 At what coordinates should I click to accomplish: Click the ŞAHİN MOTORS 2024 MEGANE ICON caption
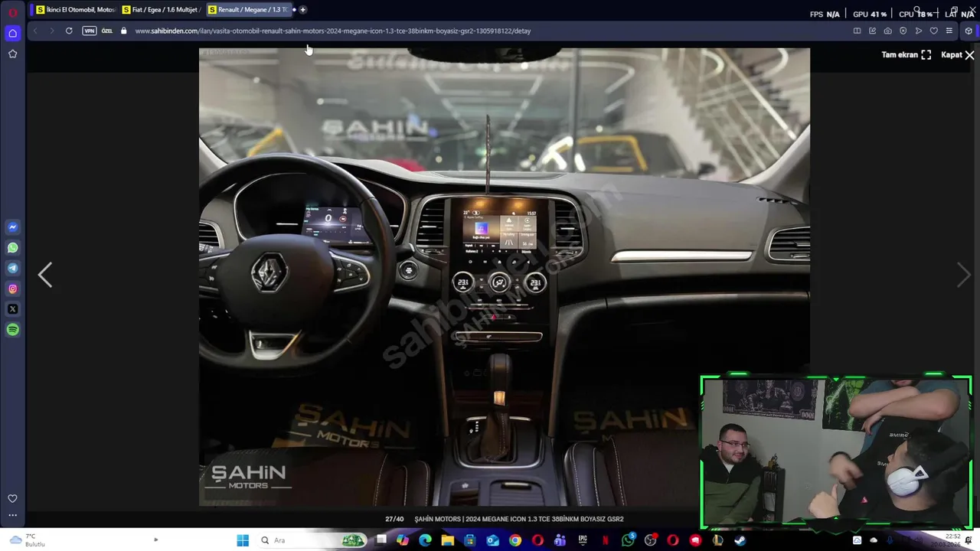click(x=519, y=519)
